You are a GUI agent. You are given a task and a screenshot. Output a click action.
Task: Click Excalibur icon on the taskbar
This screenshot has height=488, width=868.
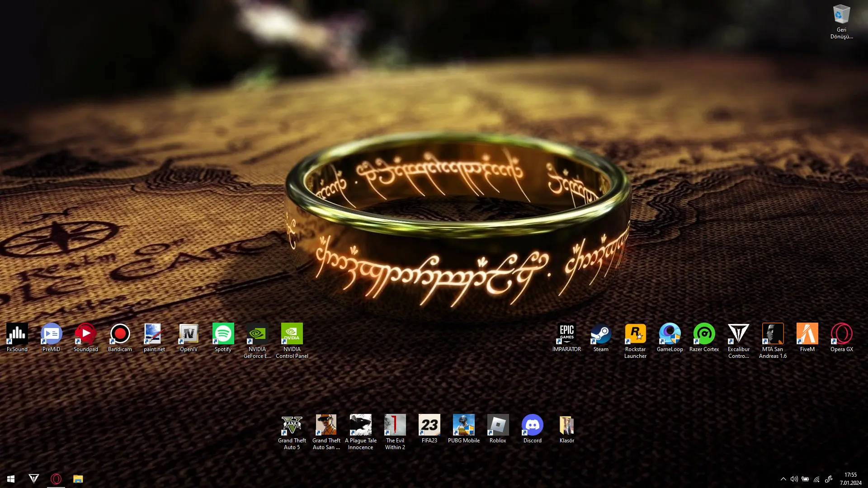[x=34, y=479]
